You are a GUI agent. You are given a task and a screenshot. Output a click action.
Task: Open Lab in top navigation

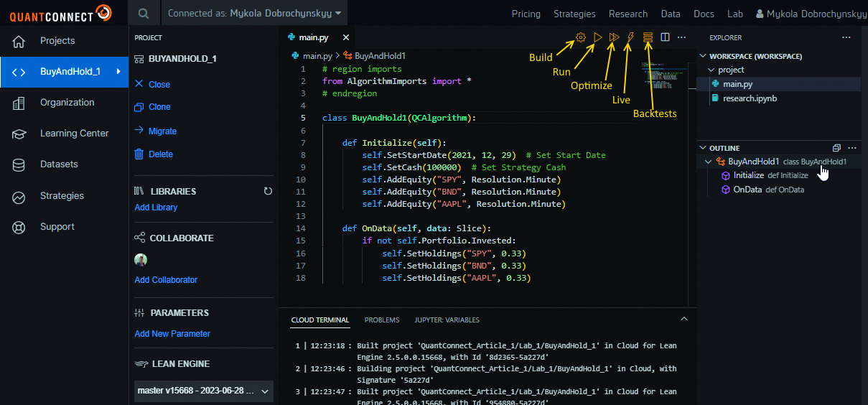(735, 14)
